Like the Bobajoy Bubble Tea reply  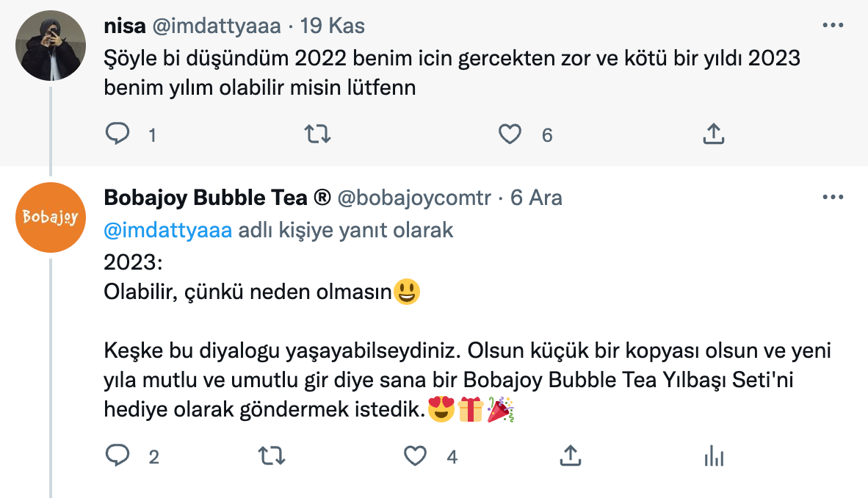coord(416,456)
